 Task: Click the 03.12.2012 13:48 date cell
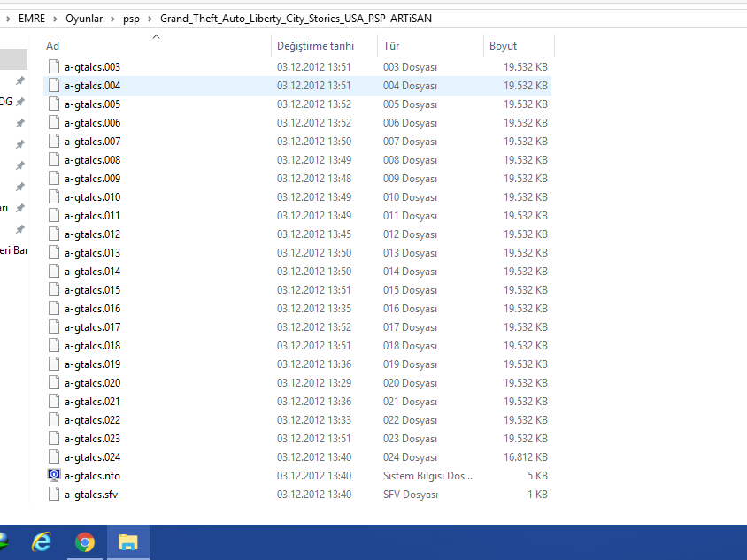pos(314,179)
